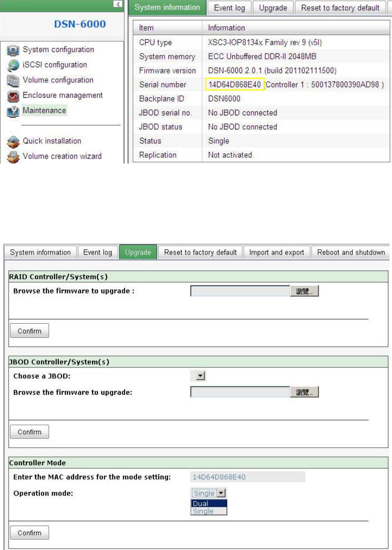Click the RAID Controller firmware file field

(240, 291)
